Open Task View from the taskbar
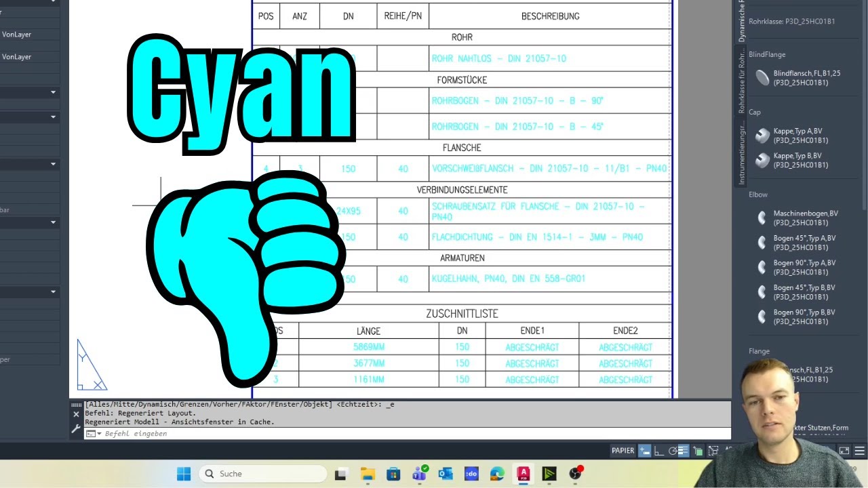This screenshot has height=488, width=868. (x=341, y=474)
